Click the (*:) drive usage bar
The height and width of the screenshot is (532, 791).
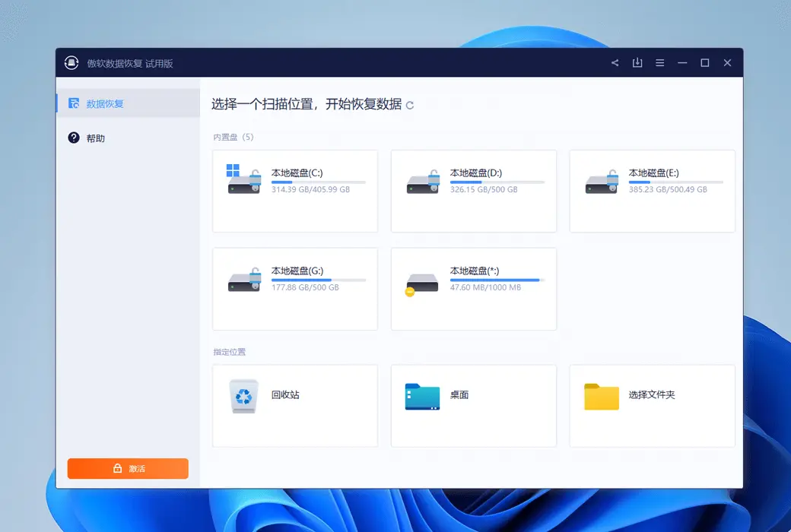(x=497, y=280)
